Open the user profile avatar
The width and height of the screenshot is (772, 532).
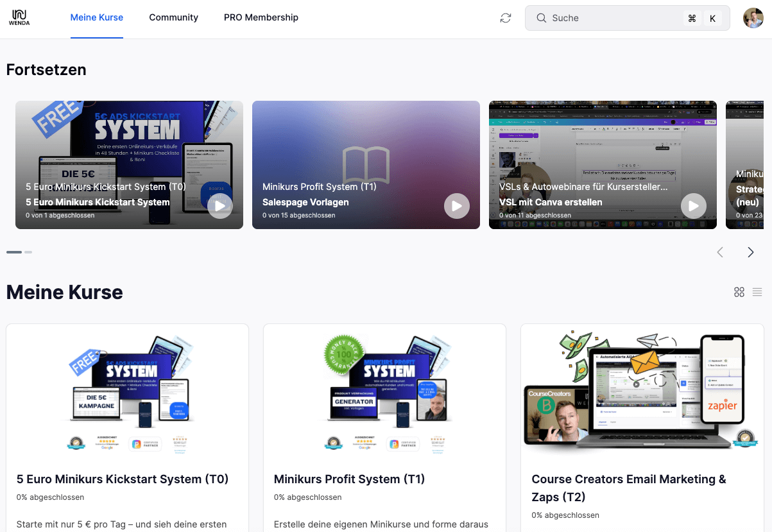point(753,18)
